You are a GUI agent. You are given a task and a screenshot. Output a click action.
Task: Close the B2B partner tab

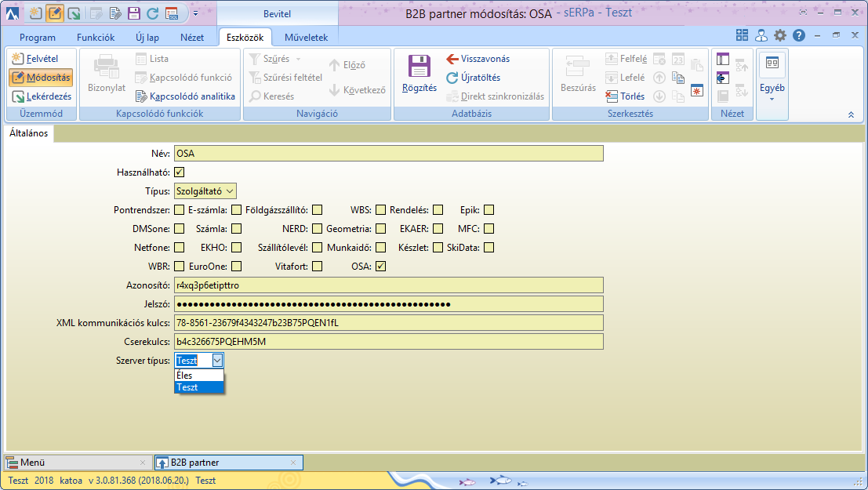coord(293,463)
